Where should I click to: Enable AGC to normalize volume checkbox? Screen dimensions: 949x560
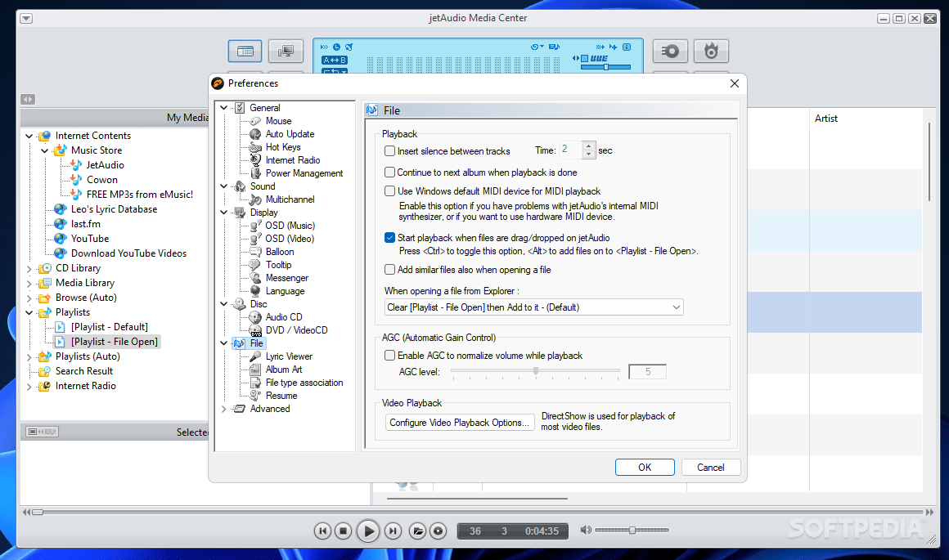tap(389, 356)
